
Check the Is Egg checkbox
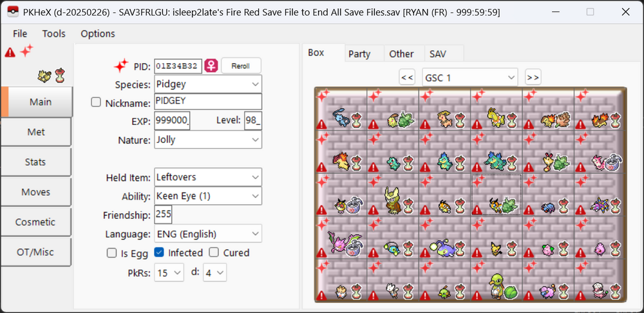(x=111, y=253)
